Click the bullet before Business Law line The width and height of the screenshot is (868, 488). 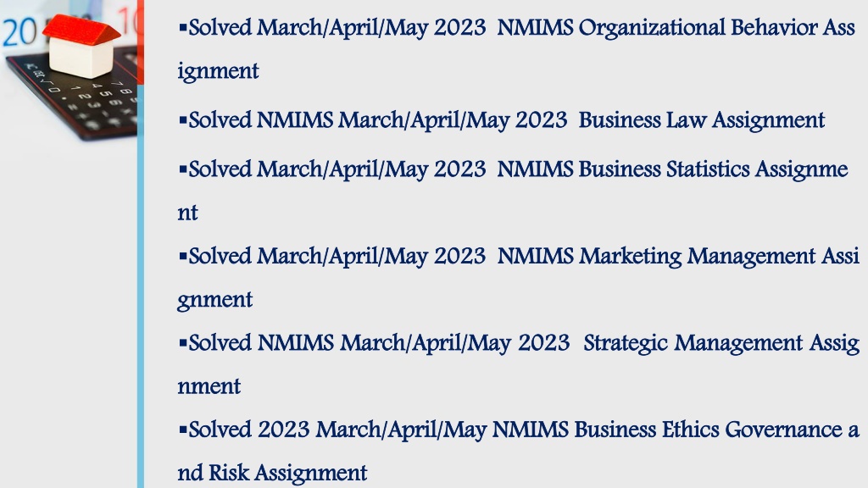(183, 119)
